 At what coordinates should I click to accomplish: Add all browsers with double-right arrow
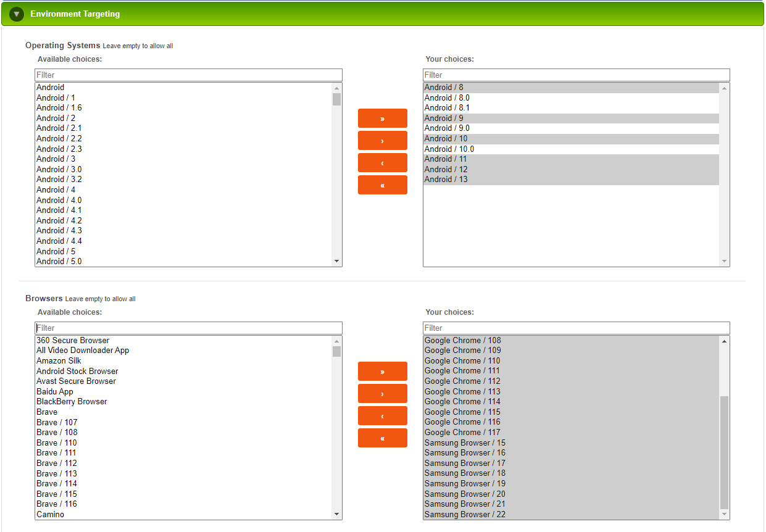click(x=383, y=371)
